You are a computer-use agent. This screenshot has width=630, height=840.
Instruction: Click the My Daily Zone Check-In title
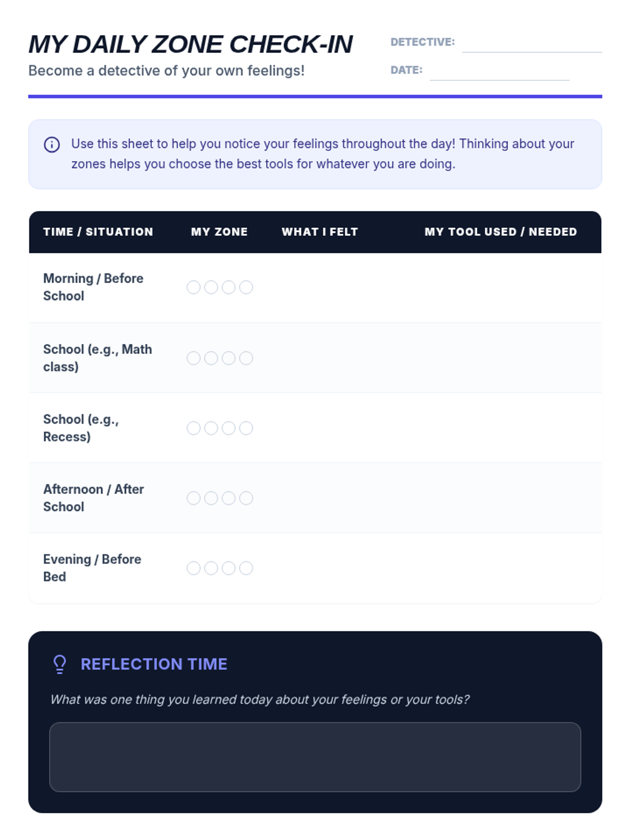click(x=191, y=45)
